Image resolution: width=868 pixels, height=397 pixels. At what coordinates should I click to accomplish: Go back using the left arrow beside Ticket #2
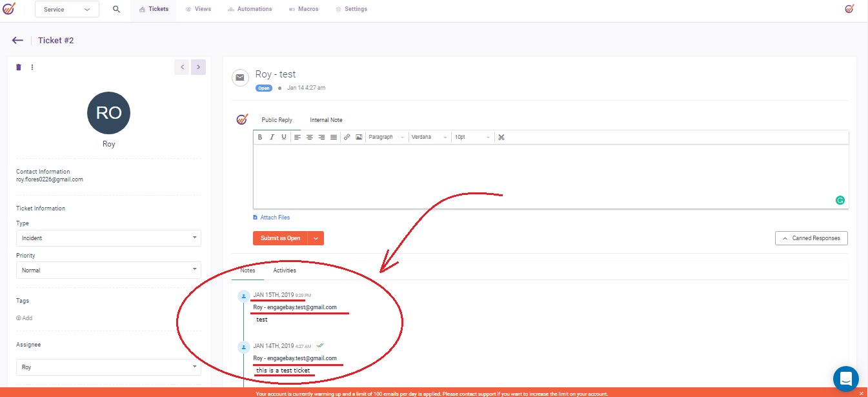coord(17,41)
